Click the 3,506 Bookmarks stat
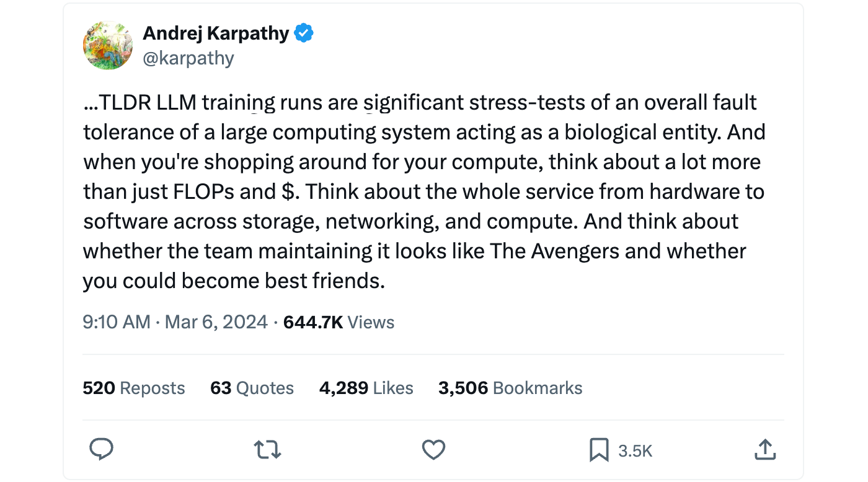Screen dimensions: 868x482 click(510, 388)
